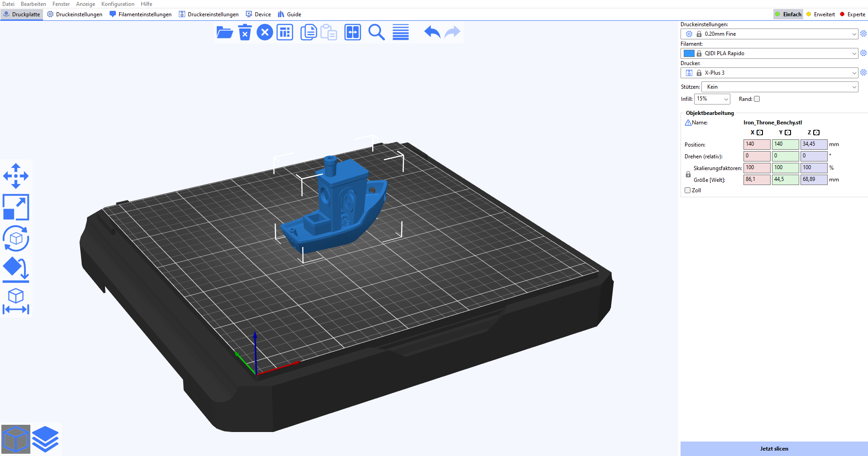The height and width of the screenshot is (456, 868).
Task: Delete the selected object with the trash icon
Action: pos(245,33)
